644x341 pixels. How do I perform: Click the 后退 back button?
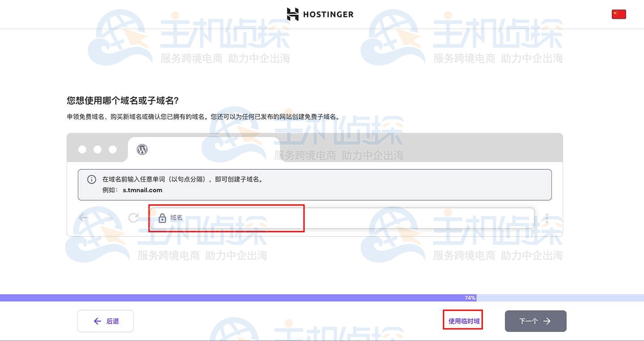coord(105,321)
